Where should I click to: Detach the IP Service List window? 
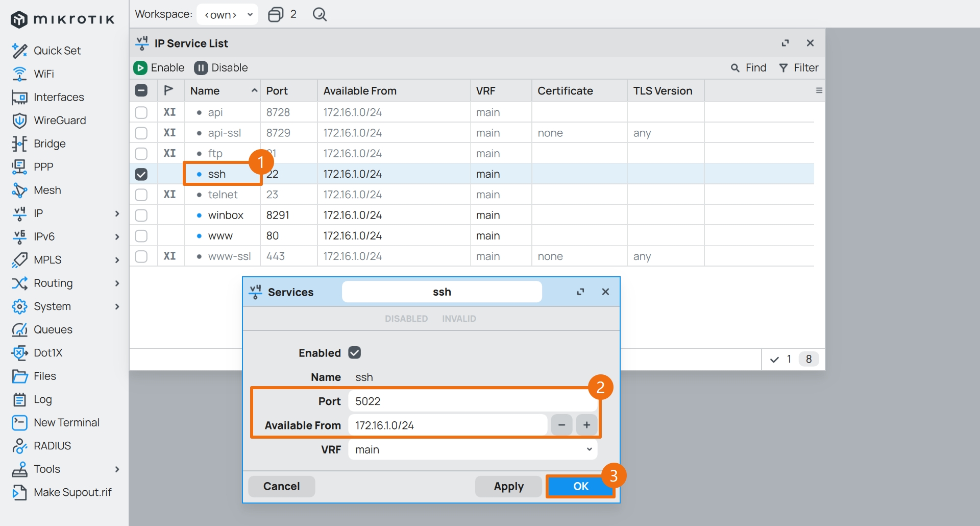tap(785, 43)
